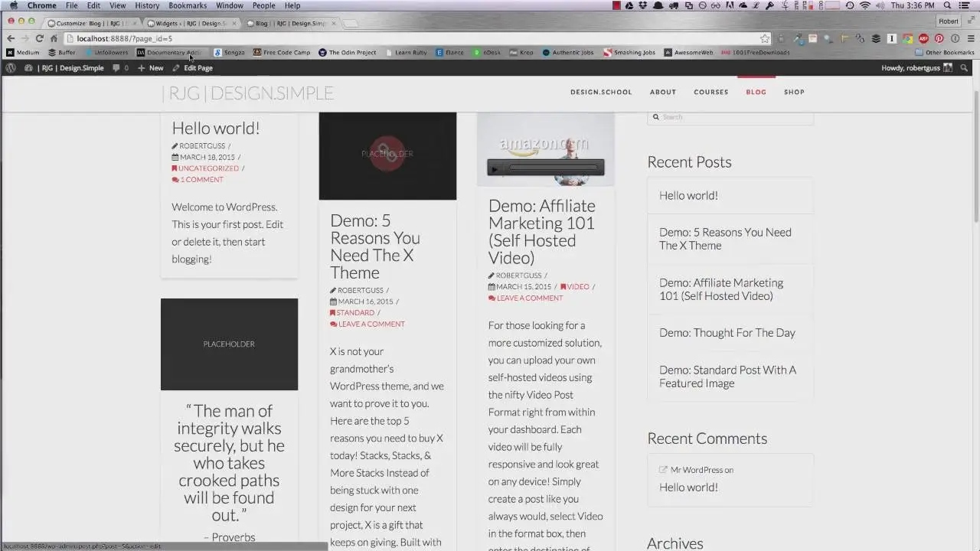Switch to the Widgets browser tab
This screenshot has width=980, height=551.
coord(191,23)
